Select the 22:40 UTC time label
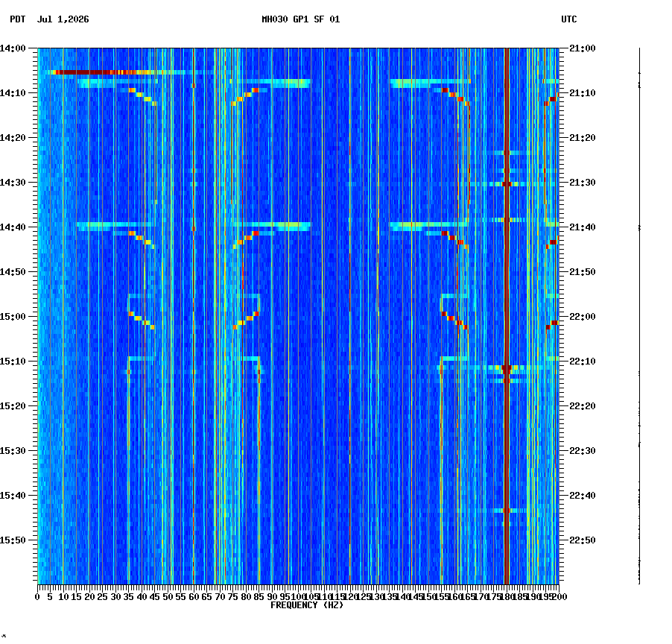This screenshot has height=644, width=672. (583, 496)
